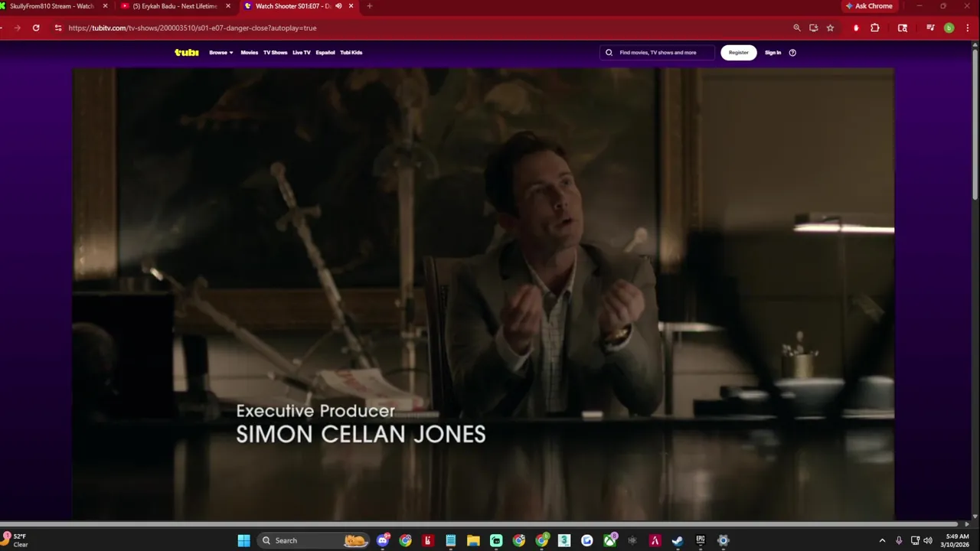
Task: Click the Ask Chrome button
Action: point(870,6)
